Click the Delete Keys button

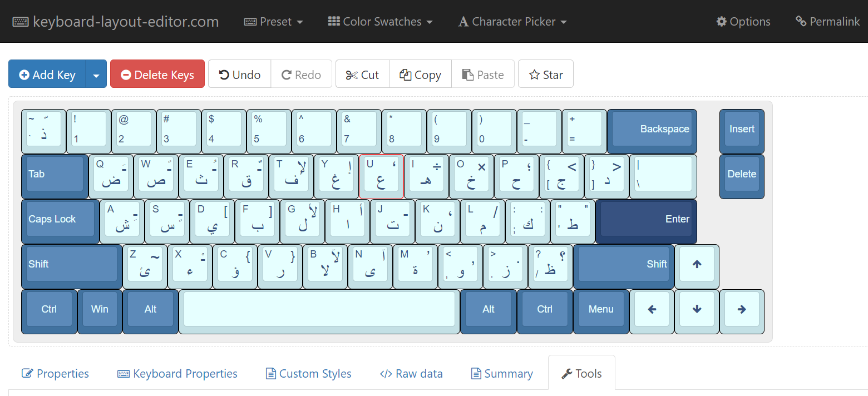tap(157, 73)
